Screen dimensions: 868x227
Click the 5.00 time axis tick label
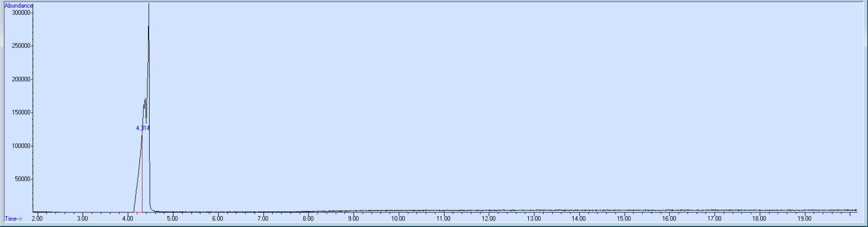[173, 219]
